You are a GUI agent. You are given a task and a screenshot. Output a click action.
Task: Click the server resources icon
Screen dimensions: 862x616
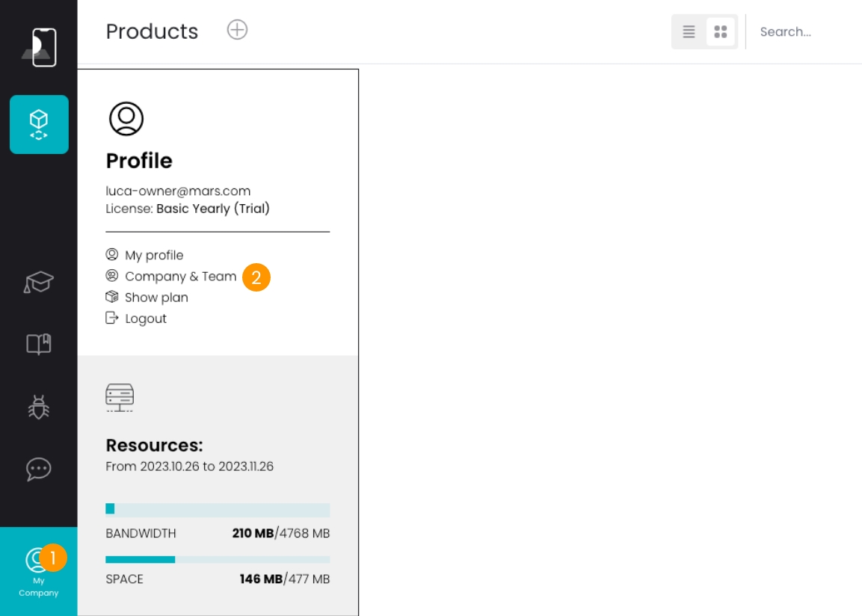(x=120, y=398)
